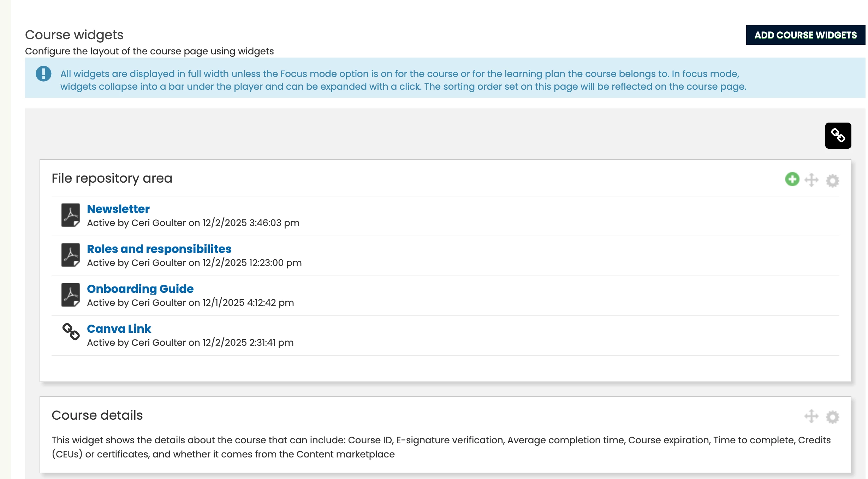This screenshot has width=868, height=479.
Task: Click the blue info alert icon
Action: (x=43, y=74)
